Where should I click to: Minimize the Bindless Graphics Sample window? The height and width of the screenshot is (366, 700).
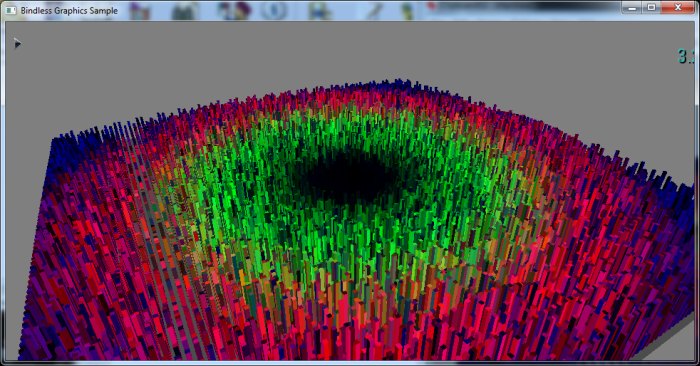631,8
